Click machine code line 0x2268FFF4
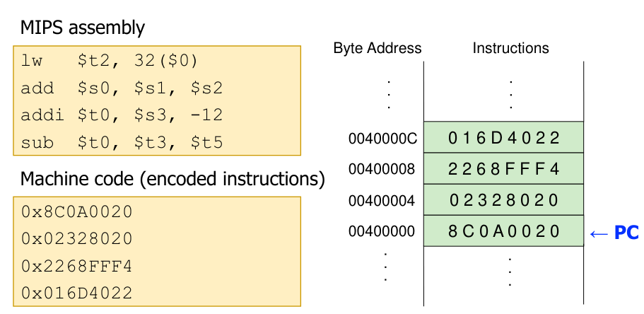Viewport: 644px width, 314px height. (76, 266)
